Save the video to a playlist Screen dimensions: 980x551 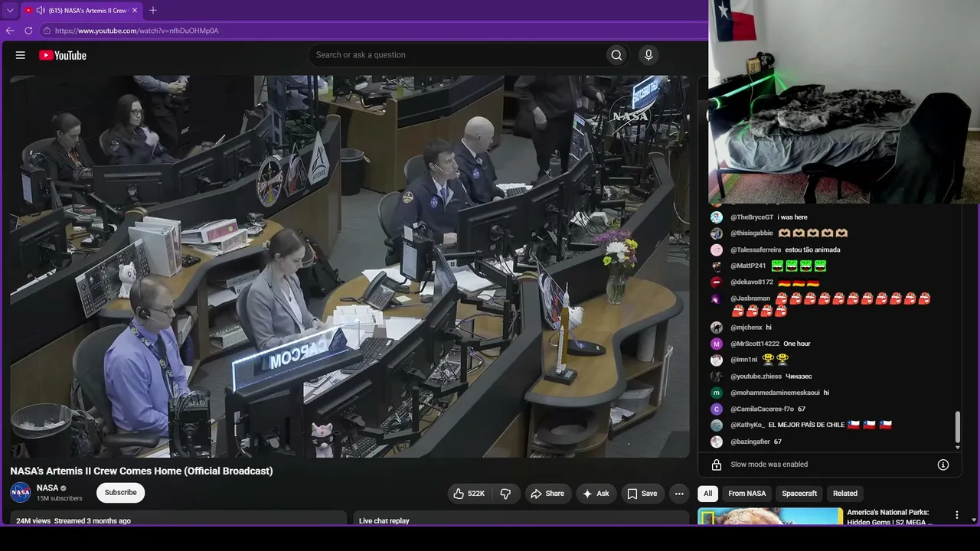(x=642, y=494)
